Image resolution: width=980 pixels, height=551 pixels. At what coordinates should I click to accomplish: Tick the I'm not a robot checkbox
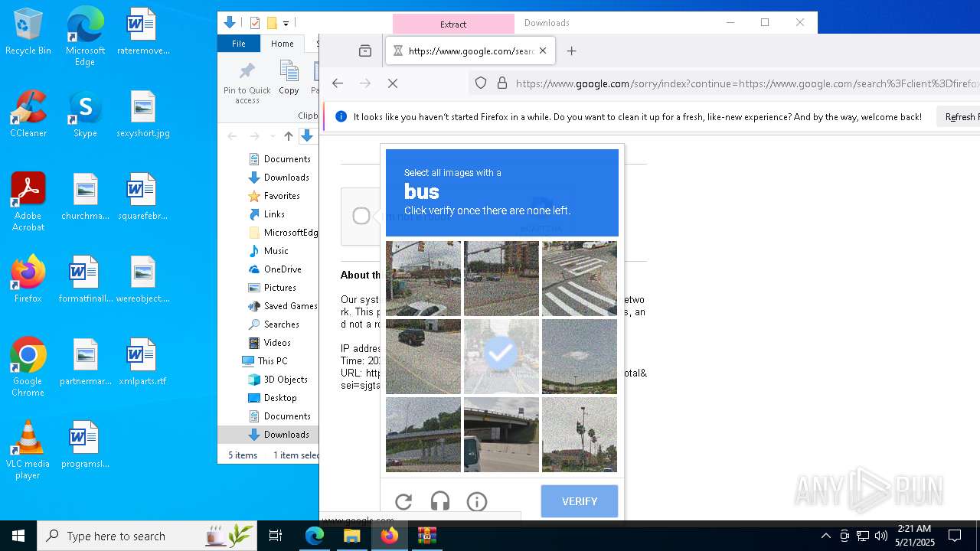(x=361, y=216)
